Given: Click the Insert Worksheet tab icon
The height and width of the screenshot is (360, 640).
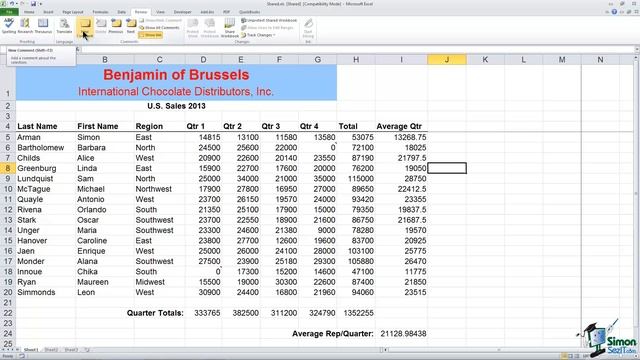Looking at the screenshot, I should coord(87,350).
